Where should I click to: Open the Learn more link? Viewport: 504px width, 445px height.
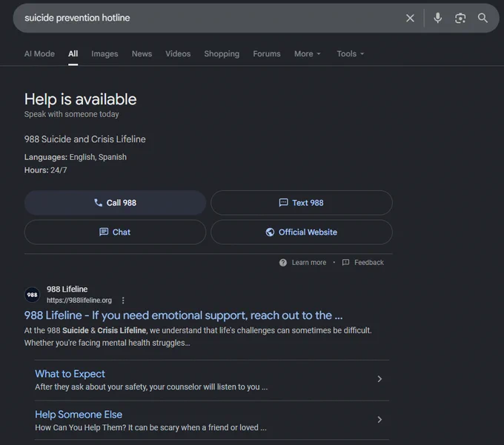(309, 263)
